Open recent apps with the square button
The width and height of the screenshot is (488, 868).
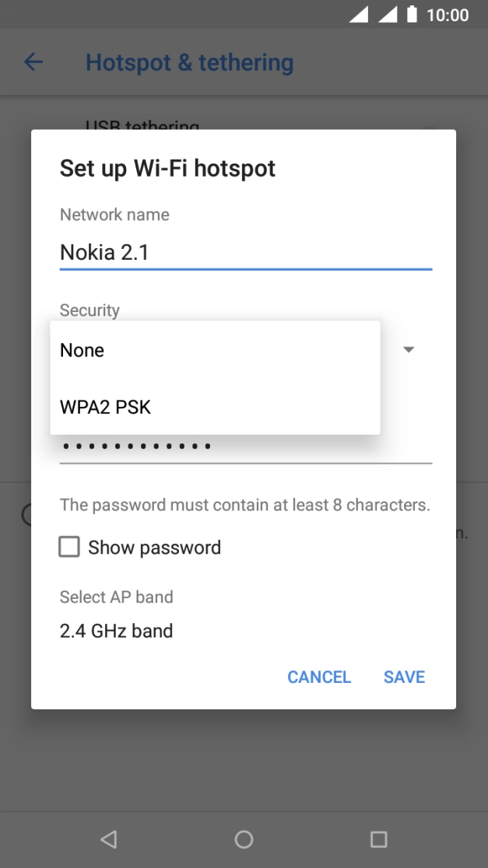point(378,839)
